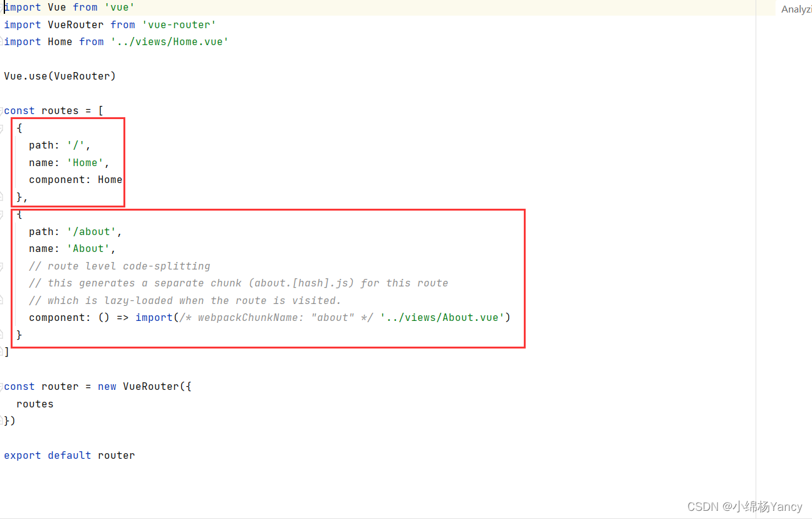The width and height of the screenshot is (812, 519).
Task: Click the 'component: Home' line
Action: pyautogui.click(x=76, y=180)
